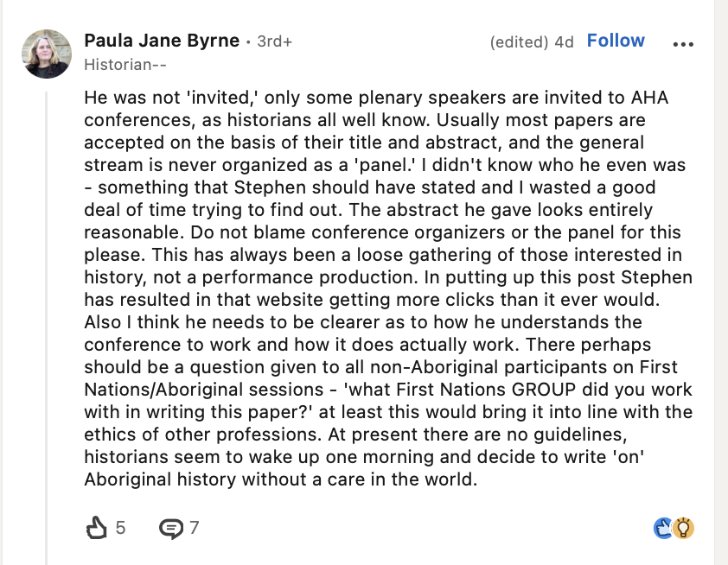Click the Historian-- headline text
This screenshot has width=728, height=565.
125,65
